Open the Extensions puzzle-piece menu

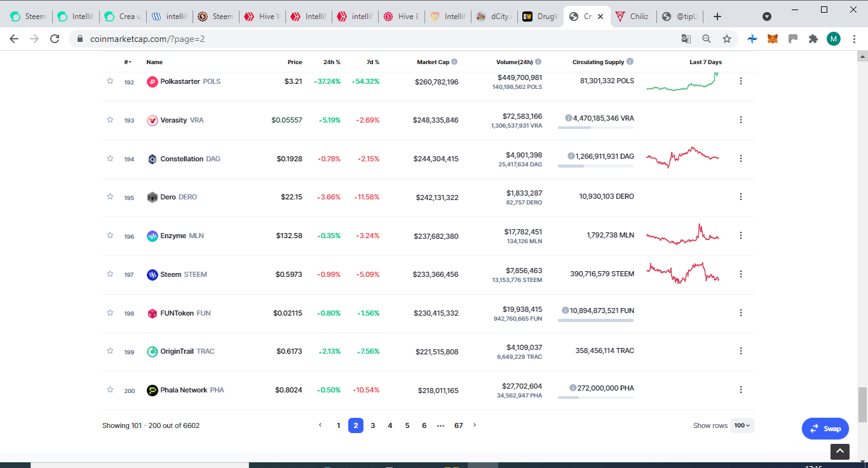tap(813, 39)
